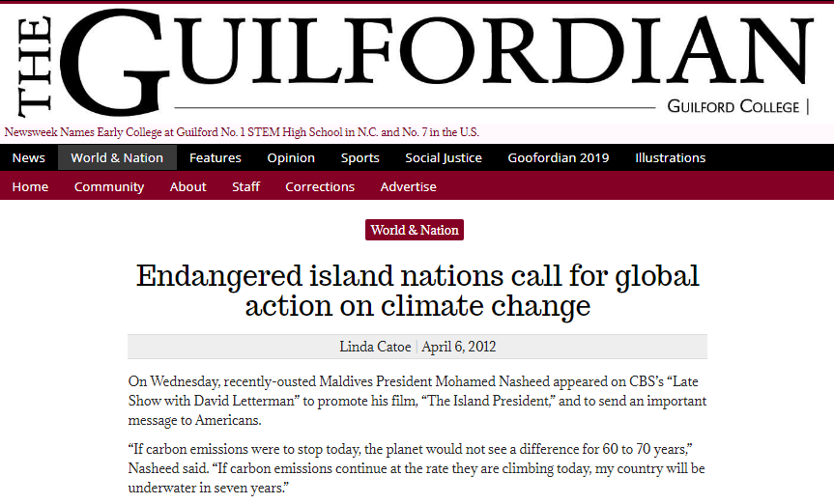Open the Staff page
Viewport: 834px width, 504px height.
pyautogui.click(x=245, y=186)
